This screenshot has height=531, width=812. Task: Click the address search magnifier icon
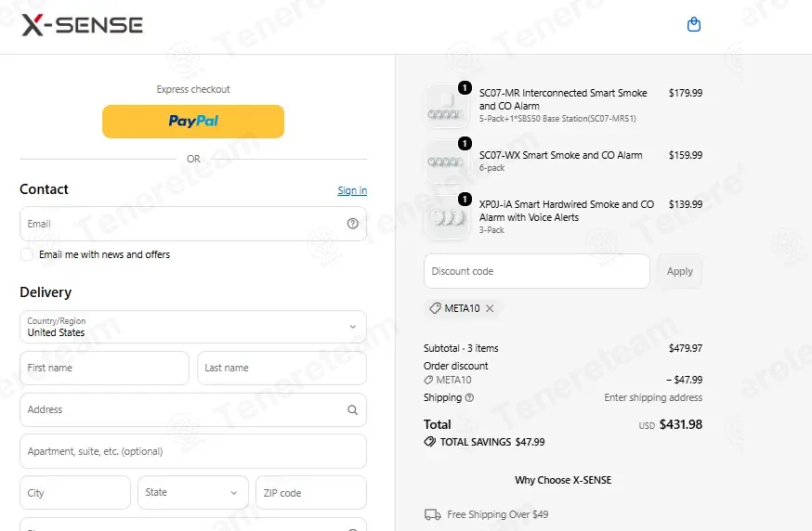pos(353,410)
